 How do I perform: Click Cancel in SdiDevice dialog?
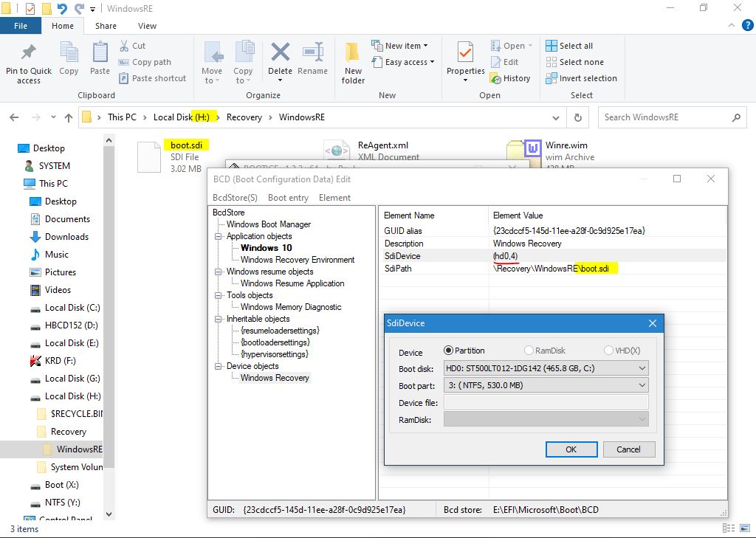pyautogui.click(x=628, y=449)
